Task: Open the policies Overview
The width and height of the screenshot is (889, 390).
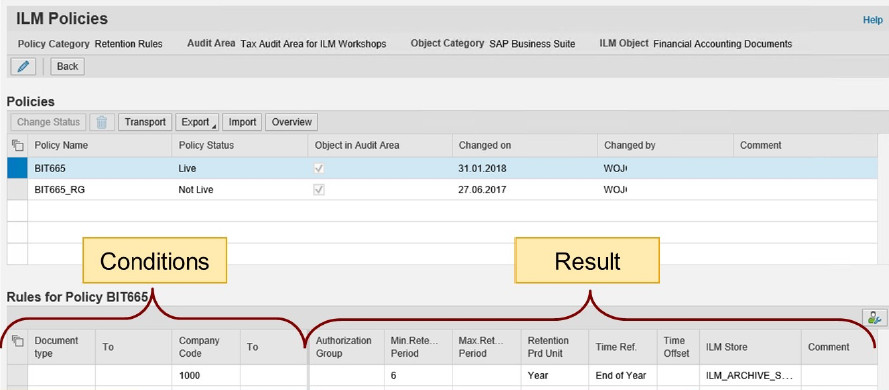Action: click(x=291, y=122)
